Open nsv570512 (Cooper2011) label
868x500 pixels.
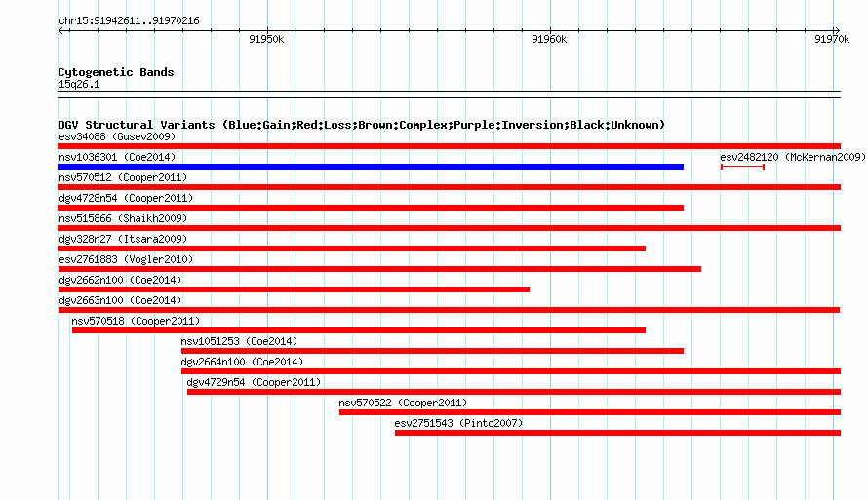[123, 177]
